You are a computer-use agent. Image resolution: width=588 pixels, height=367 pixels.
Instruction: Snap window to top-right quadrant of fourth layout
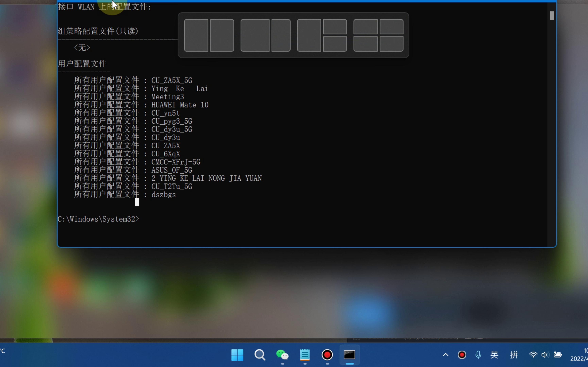pyautogui.click(x=391, y=27)
